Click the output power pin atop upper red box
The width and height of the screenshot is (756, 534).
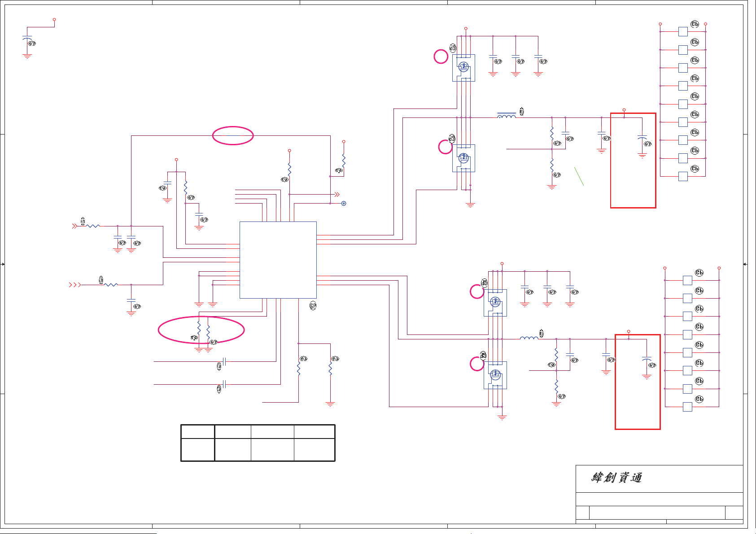(624, 110)
